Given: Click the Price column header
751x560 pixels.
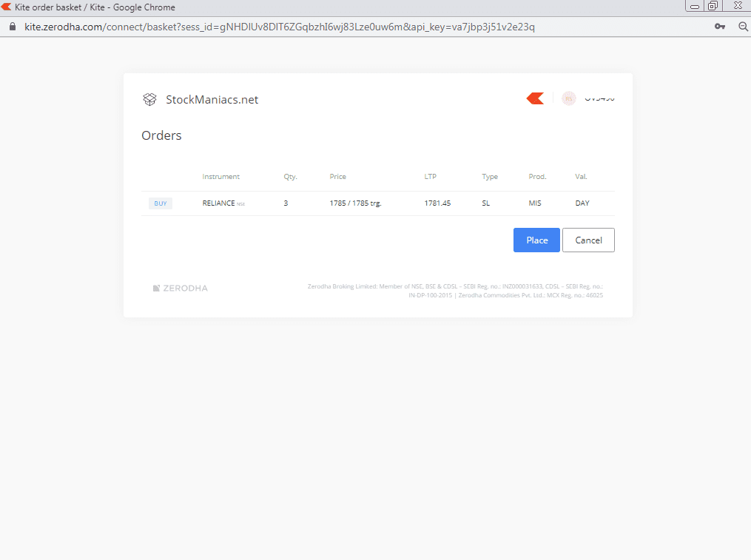Looking at the screenshot, I should click(x=337, y=177).
